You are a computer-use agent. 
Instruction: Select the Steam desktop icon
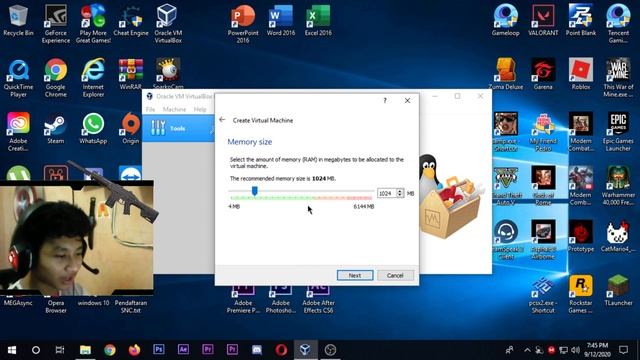tap(56, 128)
